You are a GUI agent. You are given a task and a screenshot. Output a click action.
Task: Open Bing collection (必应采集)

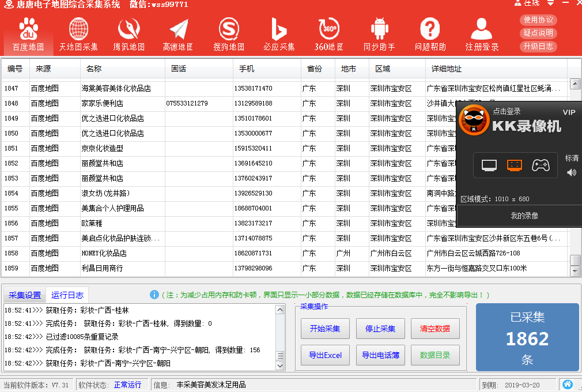click(279, 35)
